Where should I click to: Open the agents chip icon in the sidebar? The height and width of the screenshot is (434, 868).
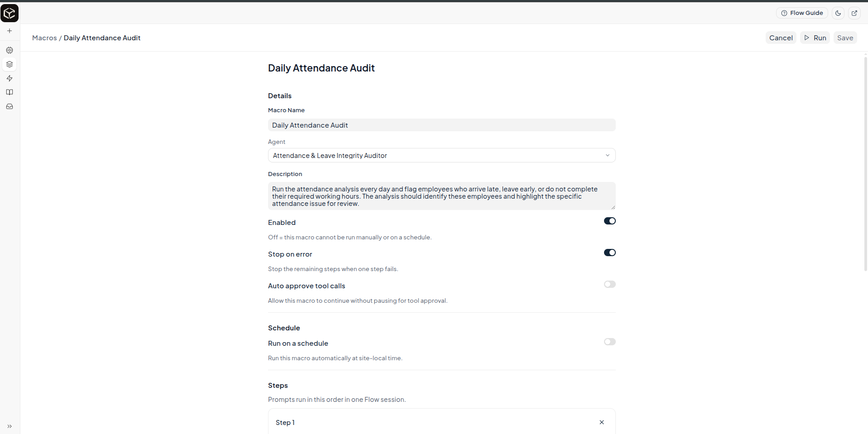tap(10, 50)
